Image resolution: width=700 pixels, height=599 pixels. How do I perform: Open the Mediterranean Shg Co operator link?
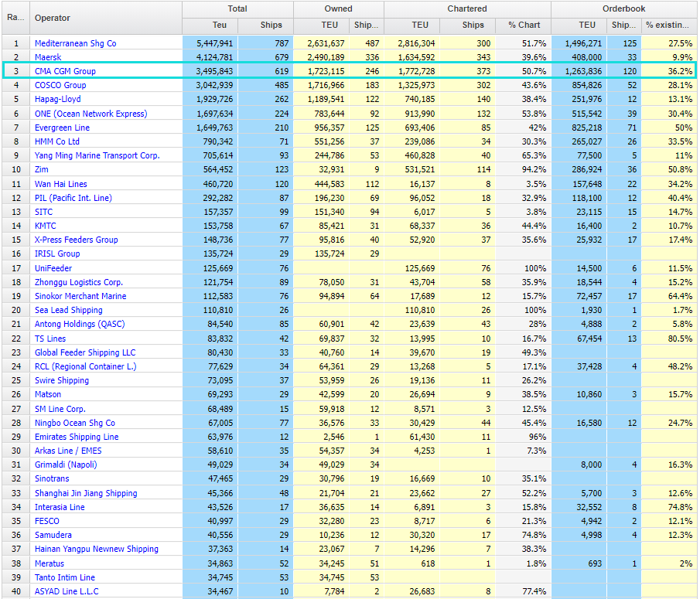[76, 43]
